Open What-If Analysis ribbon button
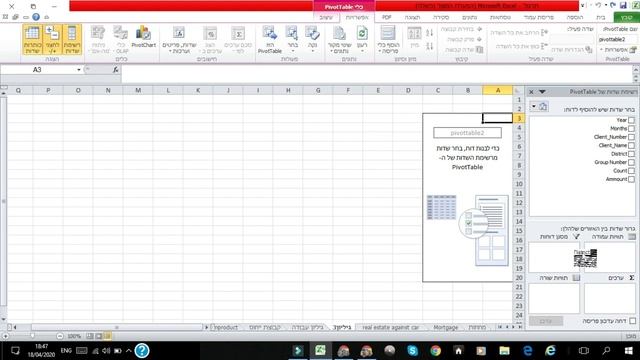The height and width of the screenshot is (360, 640). point(98,39)
